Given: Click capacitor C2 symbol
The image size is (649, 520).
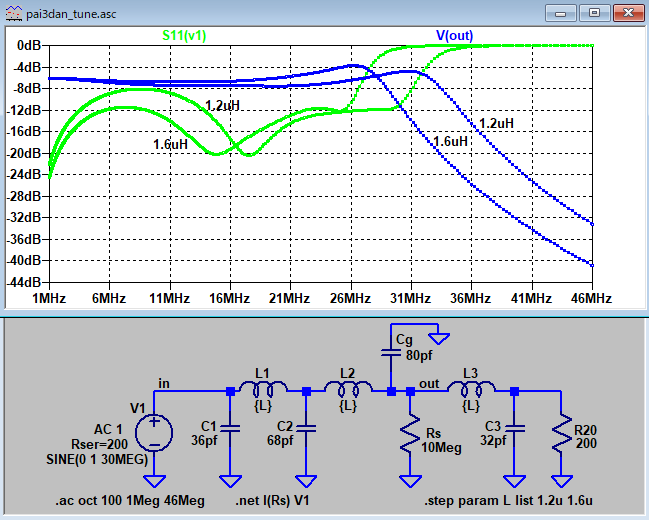Looking at the screenshot, I should click(x=306, y=428).
